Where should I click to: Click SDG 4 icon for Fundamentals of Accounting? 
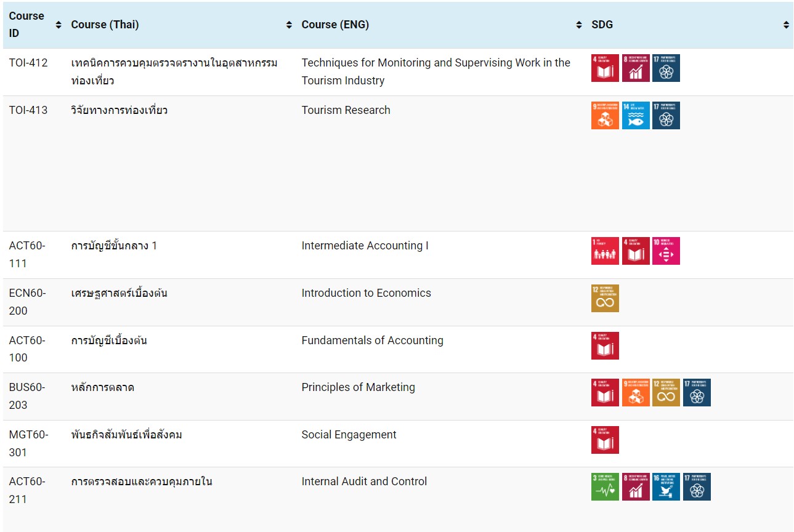click(x=605, y=346)
